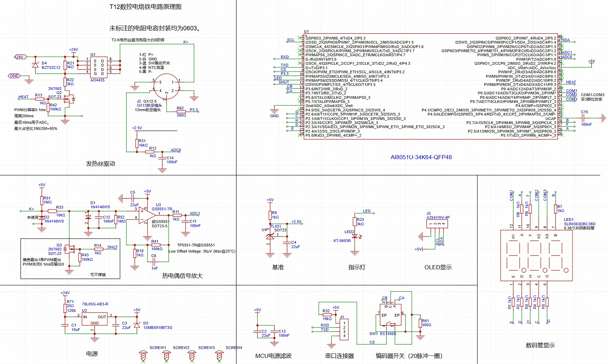Click the J3 A2541WV-4P OLED header
The height and width of the screenshot is (364, 608).
pos(437,224)
